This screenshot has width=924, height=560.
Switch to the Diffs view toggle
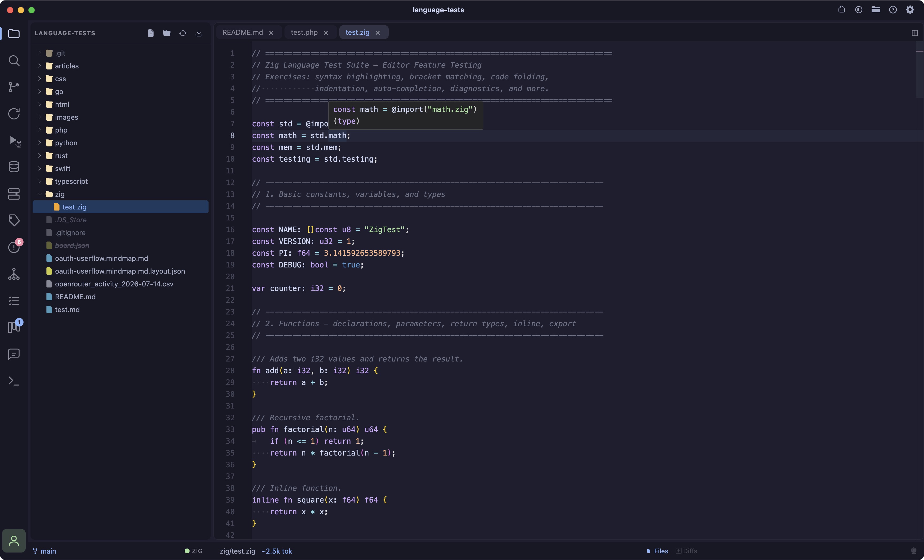tap(686, 551)
